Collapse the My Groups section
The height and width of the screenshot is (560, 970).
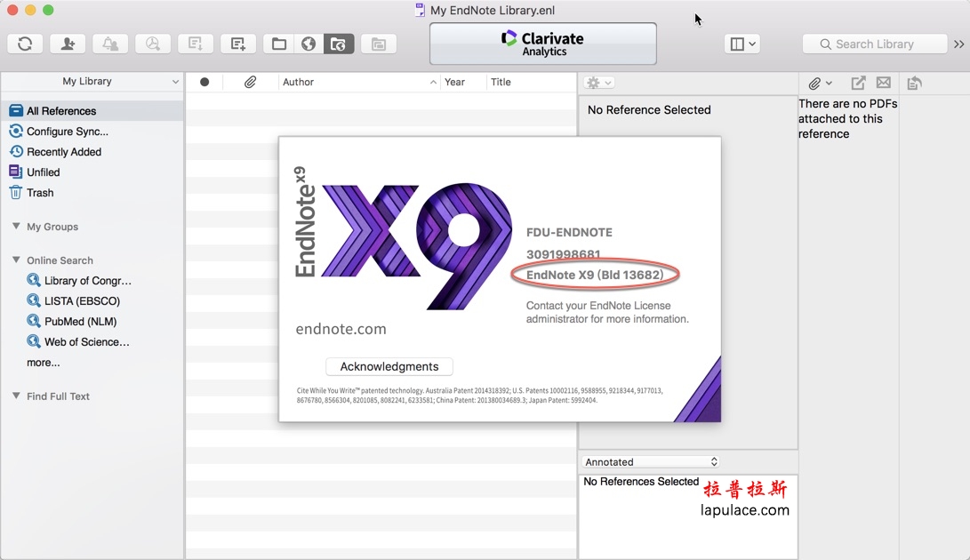(x=16, y=227)
